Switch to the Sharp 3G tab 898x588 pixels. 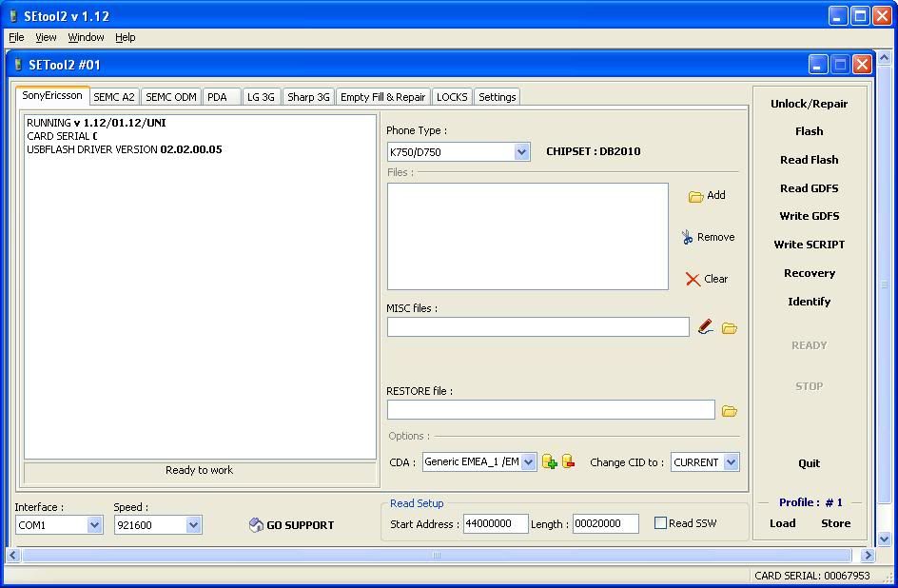[308, 97]
